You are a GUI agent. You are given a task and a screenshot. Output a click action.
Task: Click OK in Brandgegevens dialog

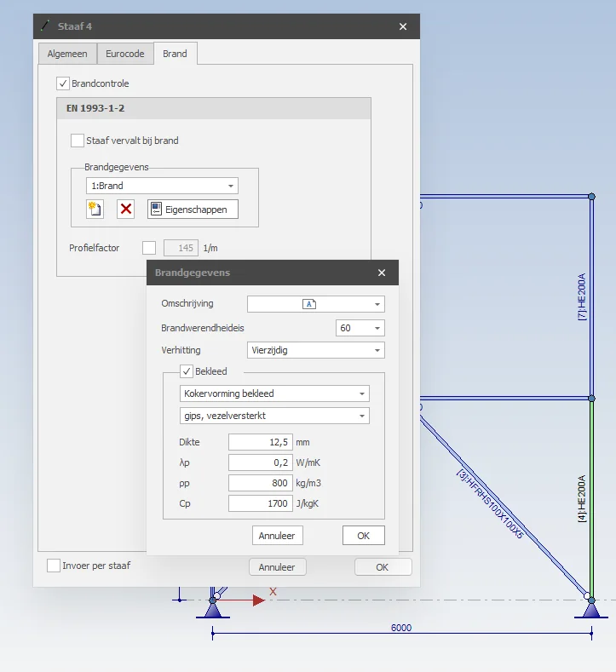[364, 535]
